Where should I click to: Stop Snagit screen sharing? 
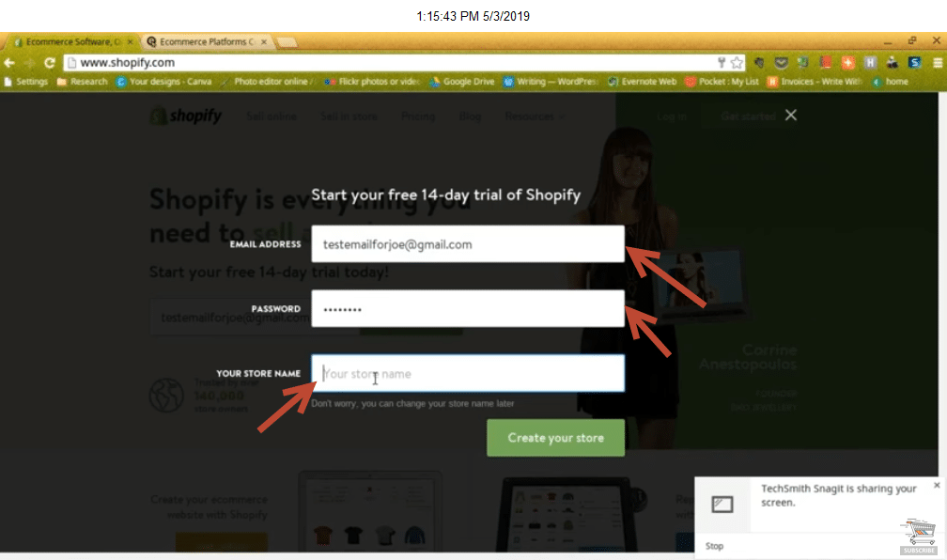714,546
